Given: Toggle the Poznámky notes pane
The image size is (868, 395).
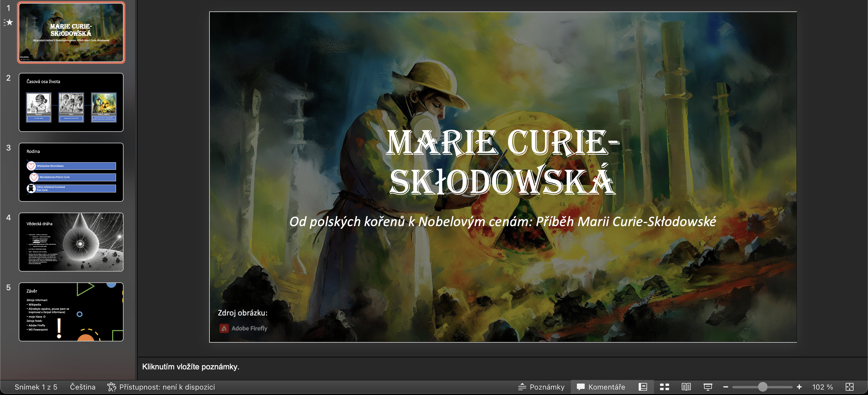Looking at the screenshot, I should click(541, 387).
